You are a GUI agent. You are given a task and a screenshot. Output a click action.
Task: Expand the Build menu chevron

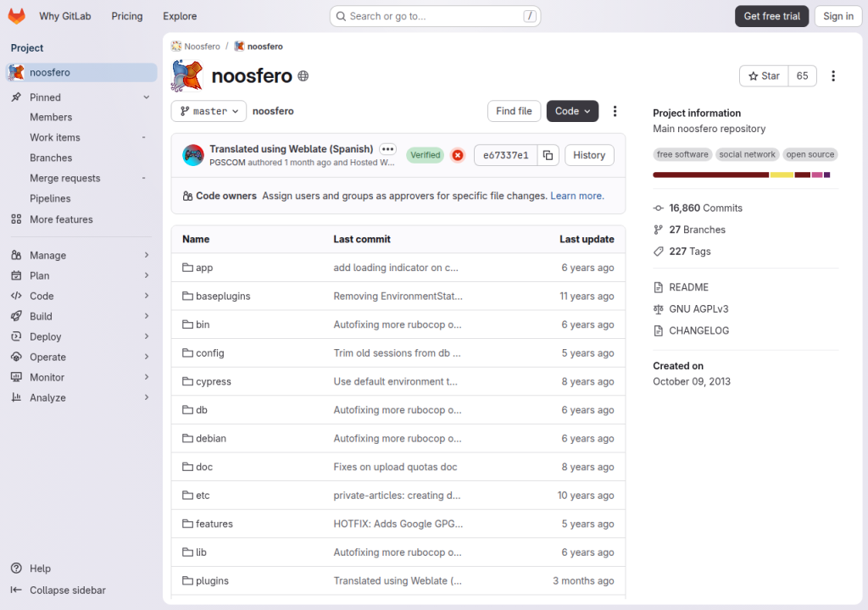click(x=146, y=316)
